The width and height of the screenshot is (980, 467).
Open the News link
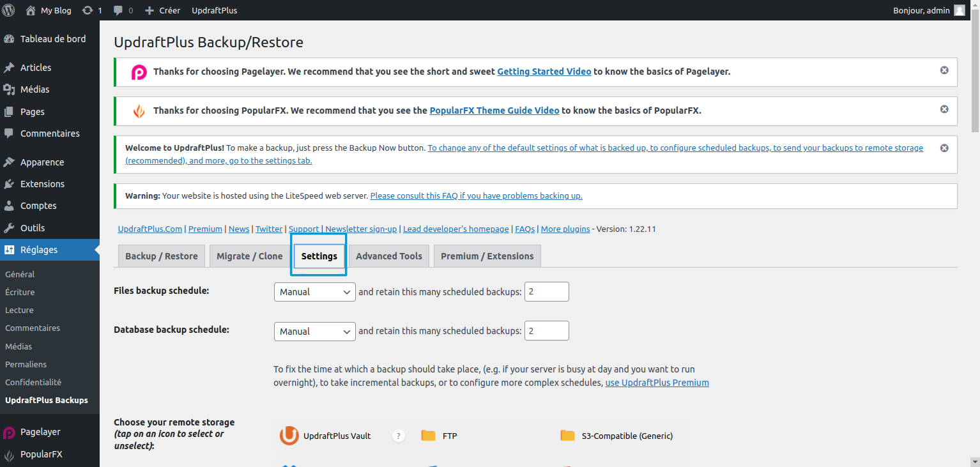[239, 229]
